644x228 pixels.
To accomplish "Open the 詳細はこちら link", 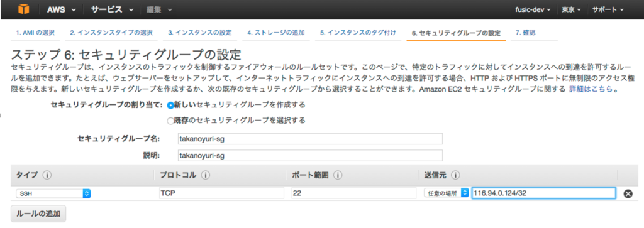I will tap(591, 89).
